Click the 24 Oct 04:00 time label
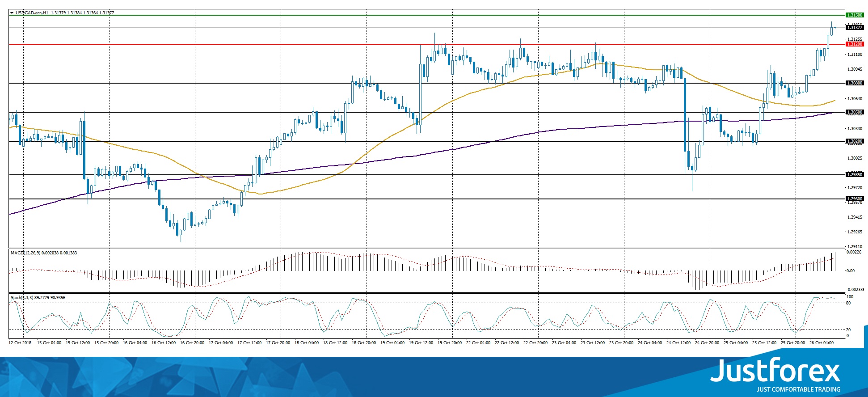This screenshot has height=397, width=868. tap(650, 343)
